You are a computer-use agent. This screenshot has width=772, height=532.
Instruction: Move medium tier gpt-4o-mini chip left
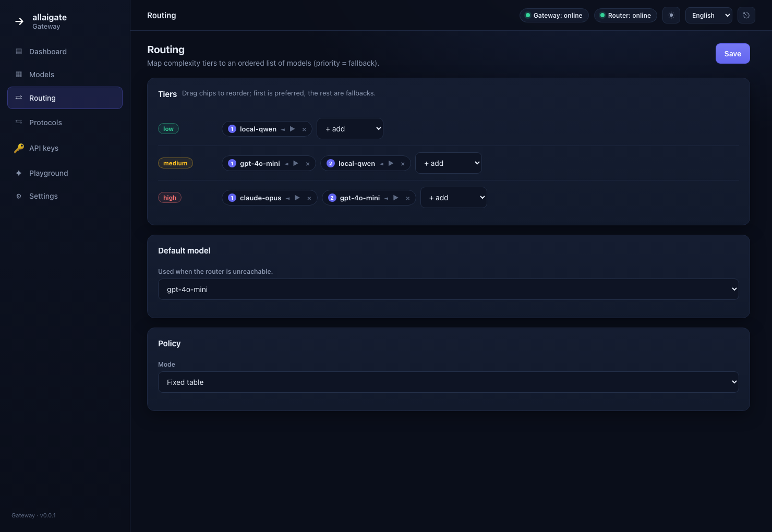[286, 163]
